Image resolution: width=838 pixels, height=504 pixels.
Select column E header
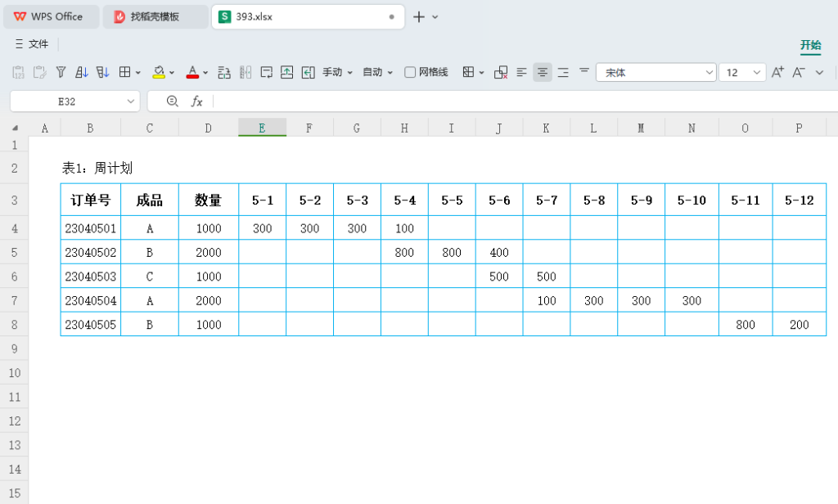tap(263, 128)
